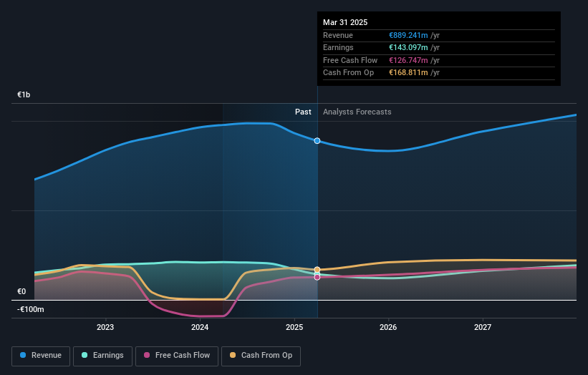This screenshot has height=375, width=588.
Task: Click the Analysts Forecasts label
Action: click(x=357, y=112)
